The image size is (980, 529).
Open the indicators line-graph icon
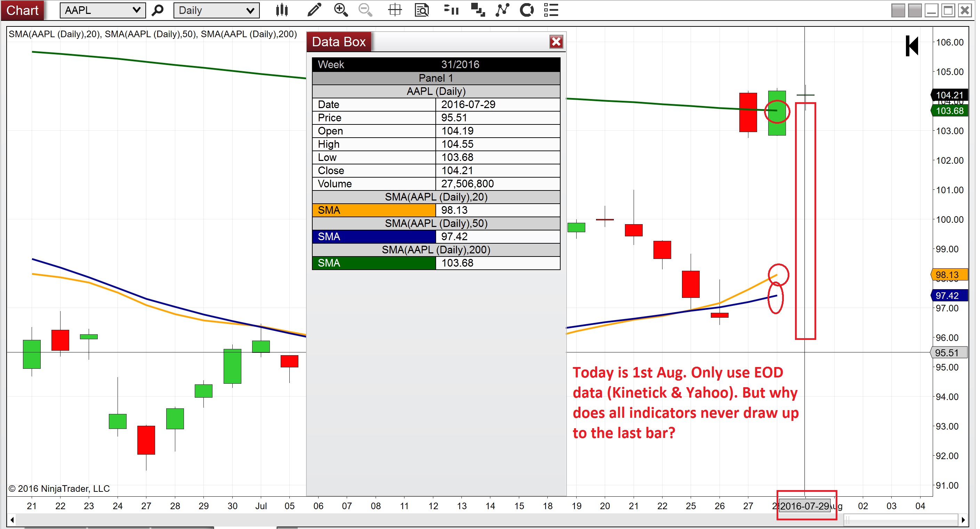point(503,10)
